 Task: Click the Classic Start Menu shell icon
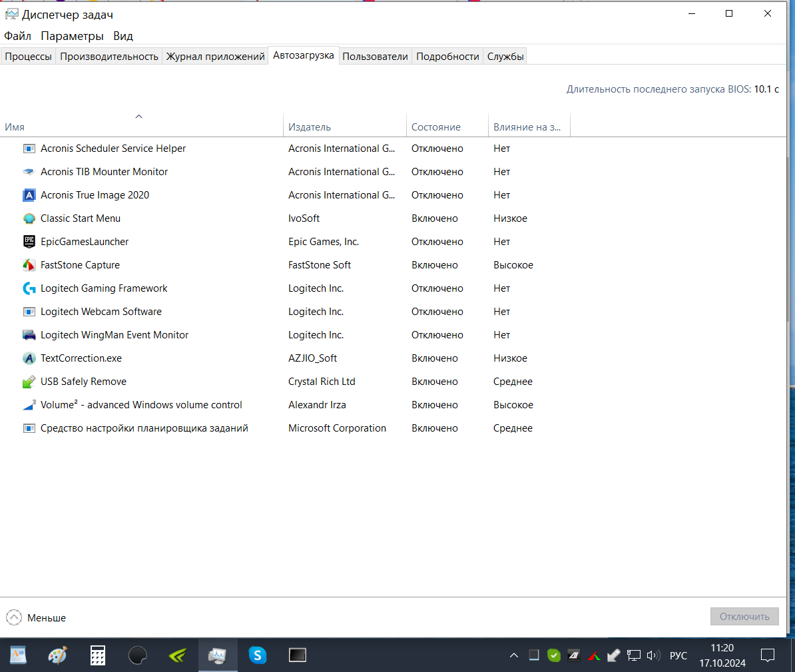coord(29,218)
